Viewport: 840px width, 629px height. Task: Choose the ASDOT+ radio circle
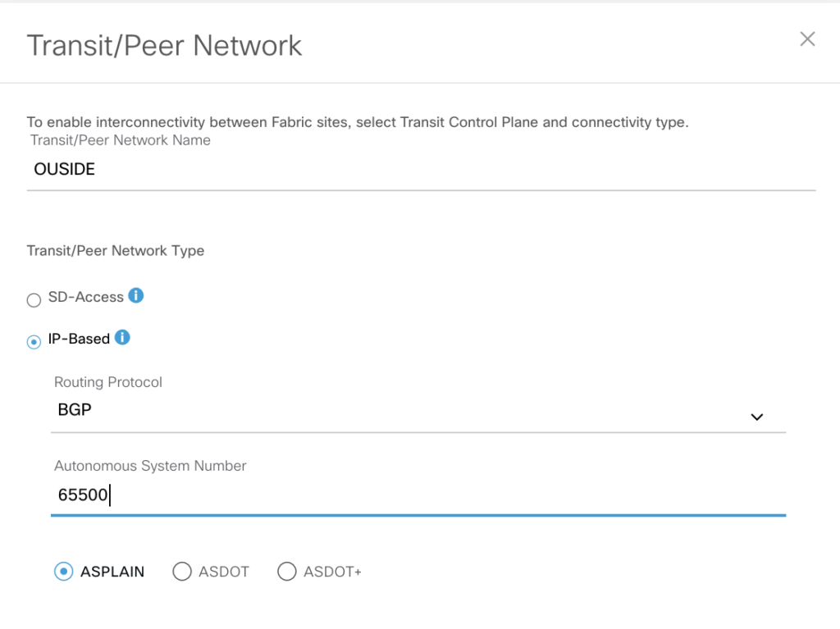286,572
